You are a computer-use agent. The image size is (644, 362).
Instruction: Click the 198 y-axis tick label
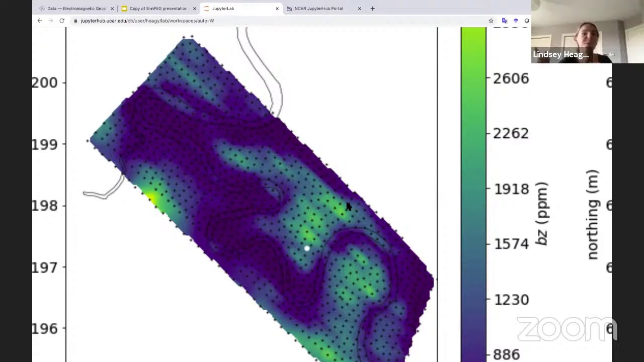coord(45,206)
